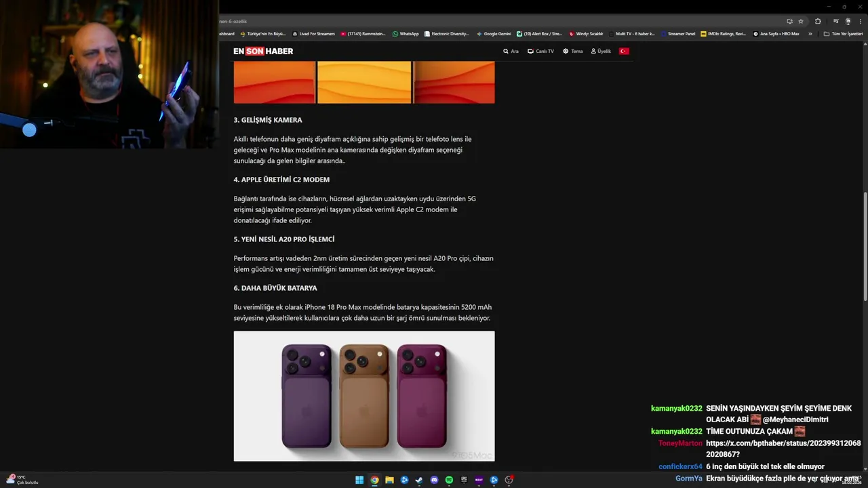Click the iPhone 18 Pro concept image
This screenshot has height=488, width=868.
364,396
